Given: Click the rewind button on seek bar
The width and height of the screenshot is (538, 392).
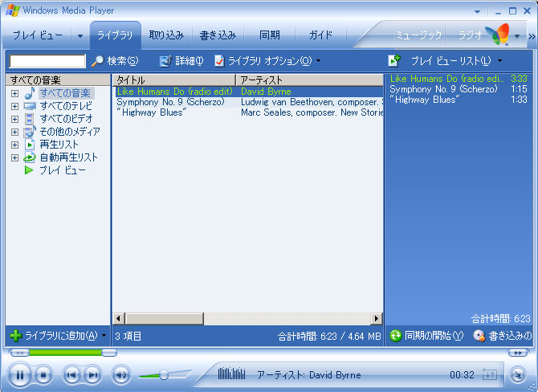Looking at the screenshot, I should tap(18, 353).
